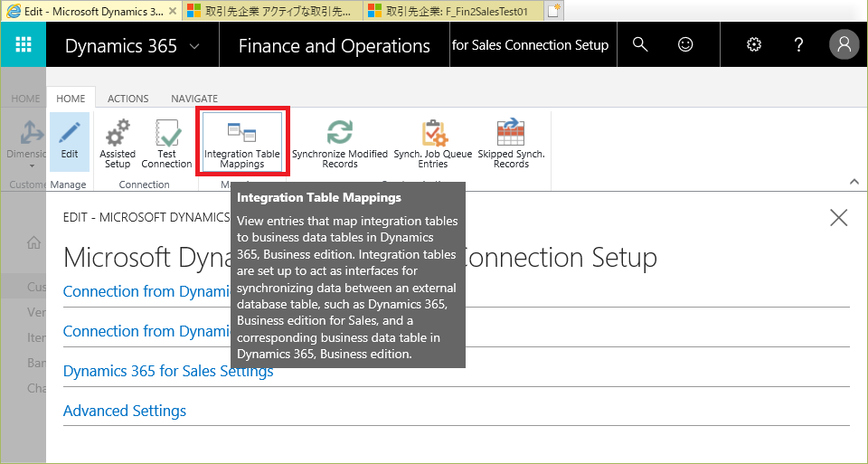The image size is (868, 464).
Task: Open Skipped Synch. Records
Action: coord(511,144)
